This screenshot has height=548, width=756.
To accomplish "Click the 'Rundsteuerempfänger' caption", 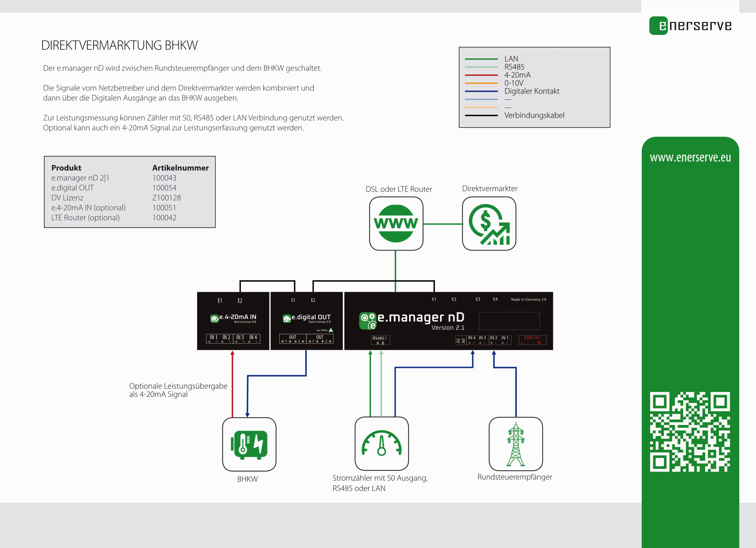I will coord(515,477).
